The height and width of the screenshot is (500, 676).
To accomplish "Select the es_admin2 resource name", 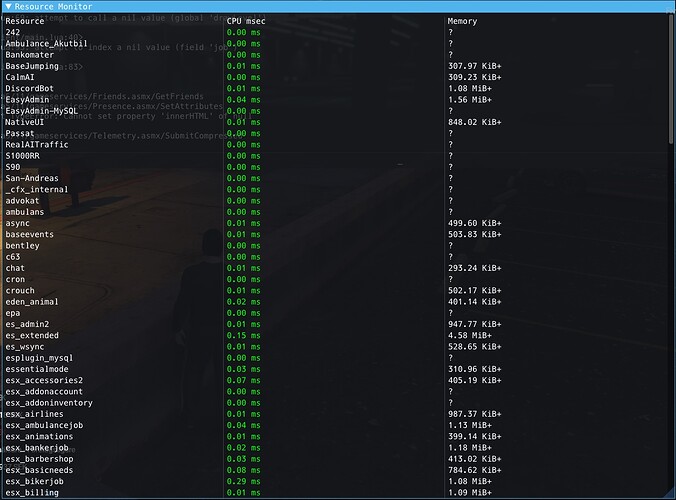I will (x=27, y=324).
